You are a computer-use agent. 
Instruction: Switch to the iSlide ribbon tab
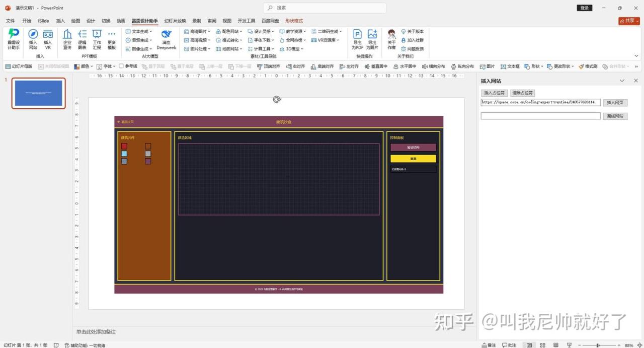[x=43, y=21]
